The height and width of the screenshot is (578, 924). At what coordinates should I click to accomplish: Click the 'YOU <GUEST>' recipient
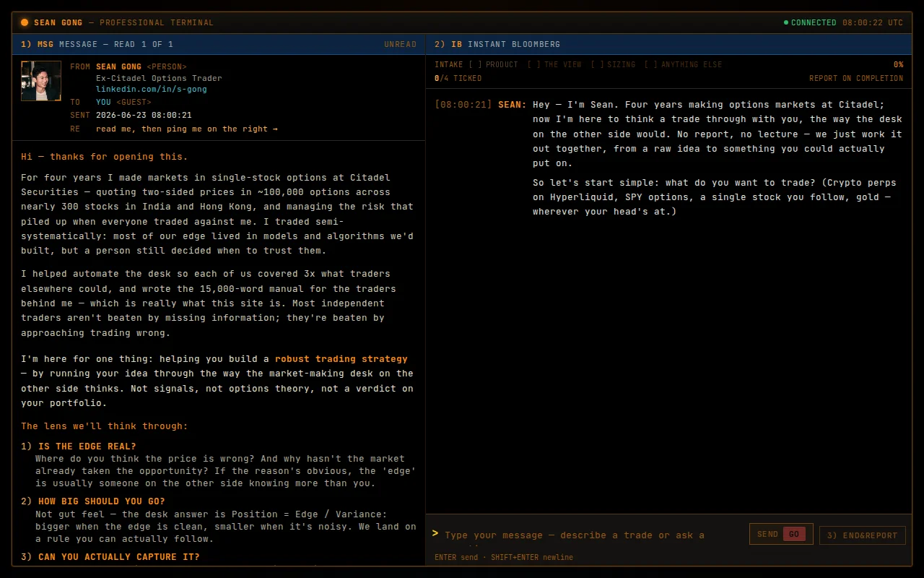pyautogui.click(x=123, y=103)
